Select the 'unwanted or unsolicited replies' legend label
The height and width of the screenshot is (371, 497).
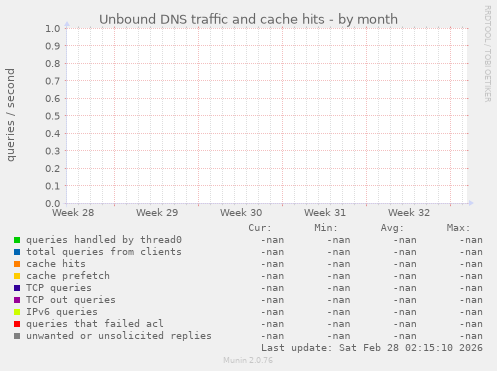pyautogui.click(x=119, y=336)
